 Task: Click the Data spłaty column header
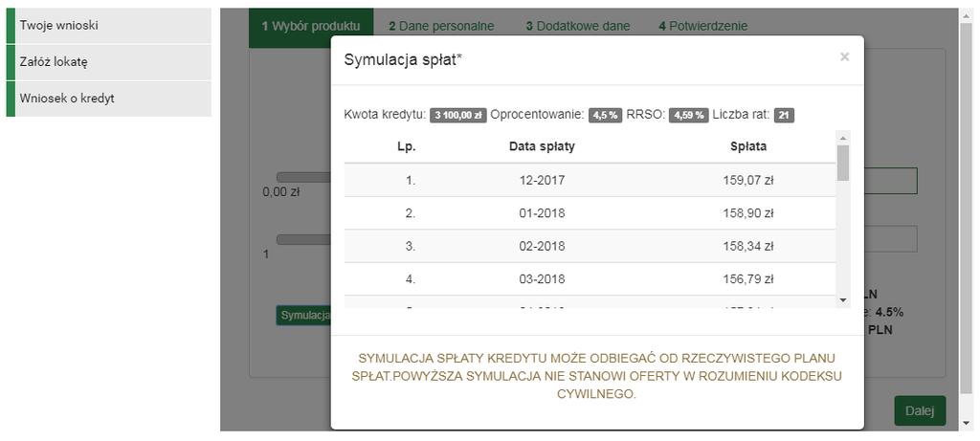click(x=542, y=146)
